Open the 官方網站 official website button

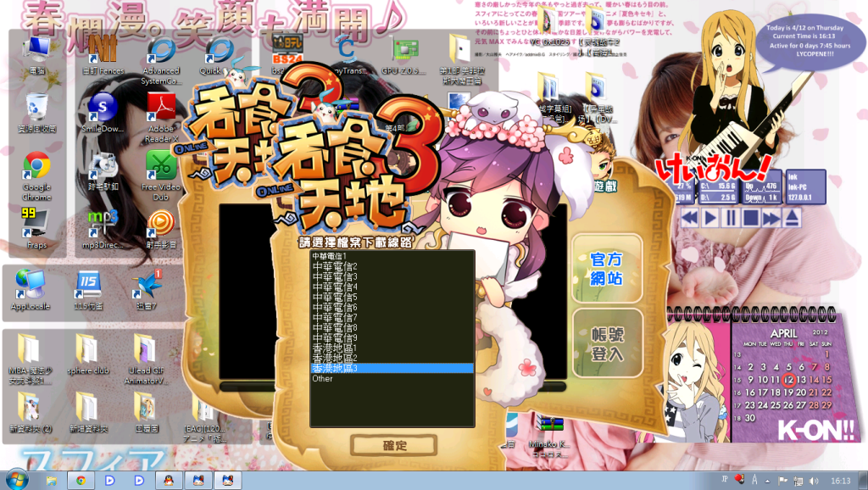click(x=607, y=269)
